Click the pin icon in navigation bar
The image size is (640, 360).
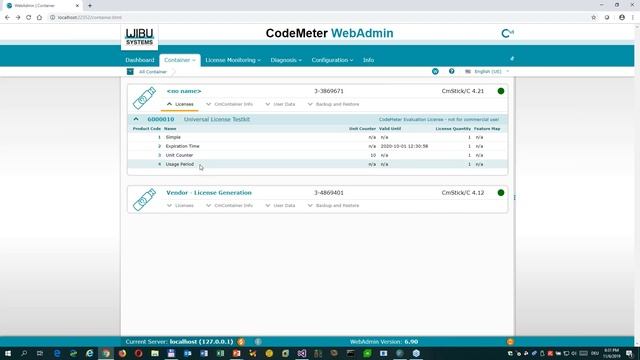(512, 59)
